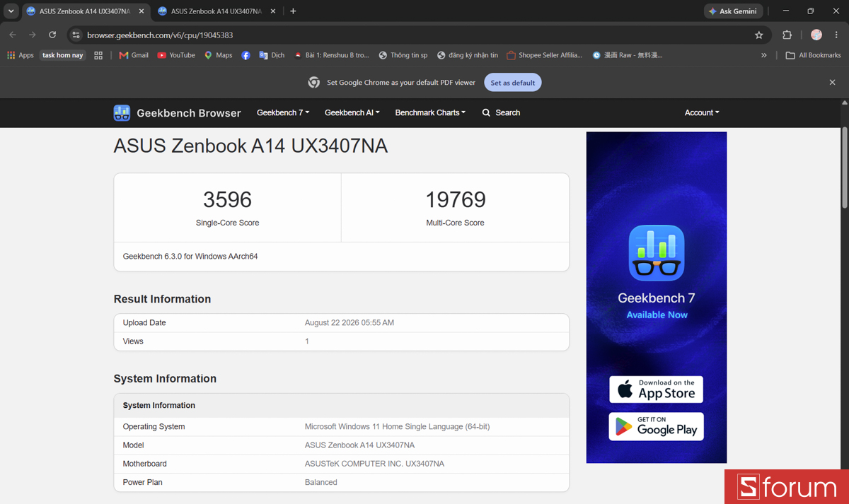Click the Geekbench Browser logo
The height and width of the screenshot is (504, 849).
point(178,113)
